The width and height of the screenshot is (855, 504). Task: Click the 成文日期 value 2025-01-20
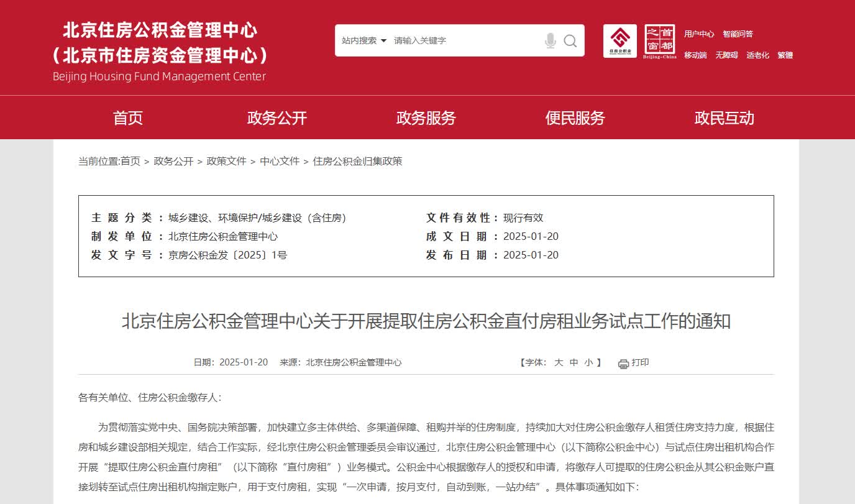pyautogui.click(x=531, y=236)
